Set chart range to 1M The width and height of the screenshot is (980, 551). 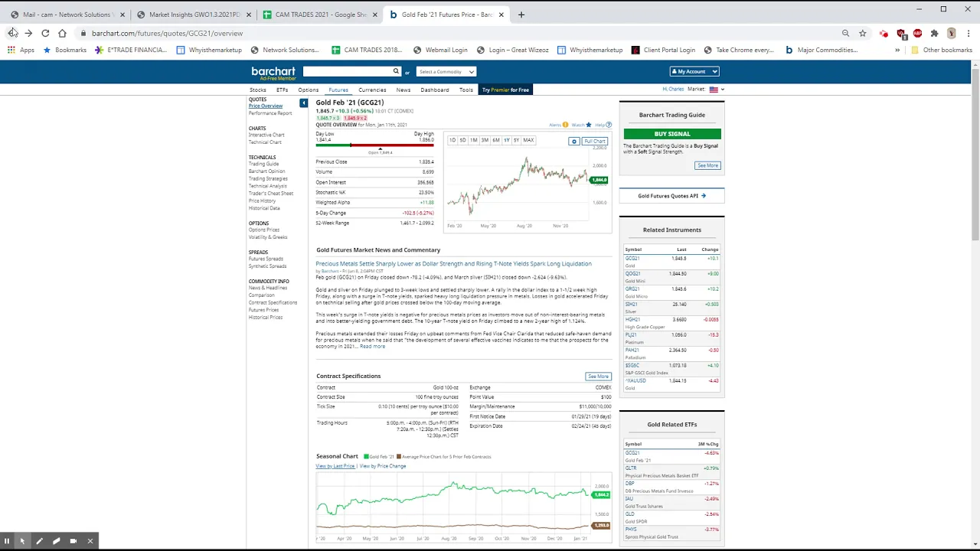[473, 140]
